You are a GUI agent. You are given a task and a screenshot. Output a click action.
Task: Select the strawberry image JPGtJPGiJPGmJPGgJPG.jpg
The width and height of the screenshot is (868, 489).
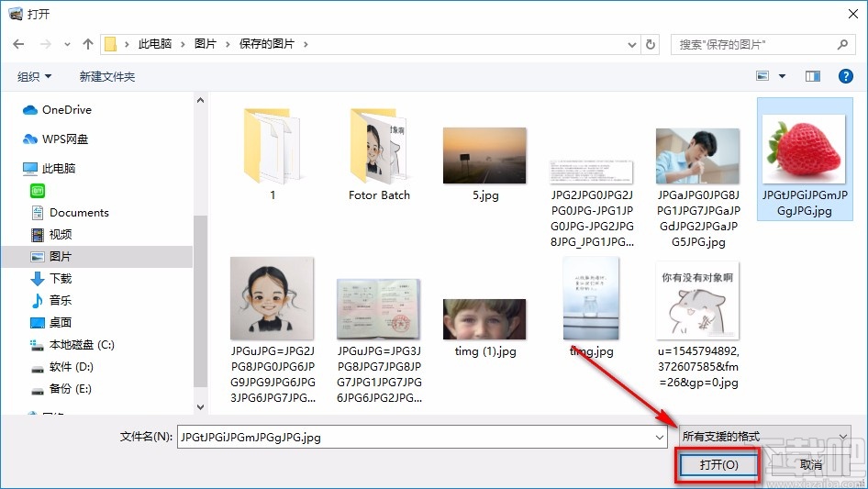tap(805, 160)
